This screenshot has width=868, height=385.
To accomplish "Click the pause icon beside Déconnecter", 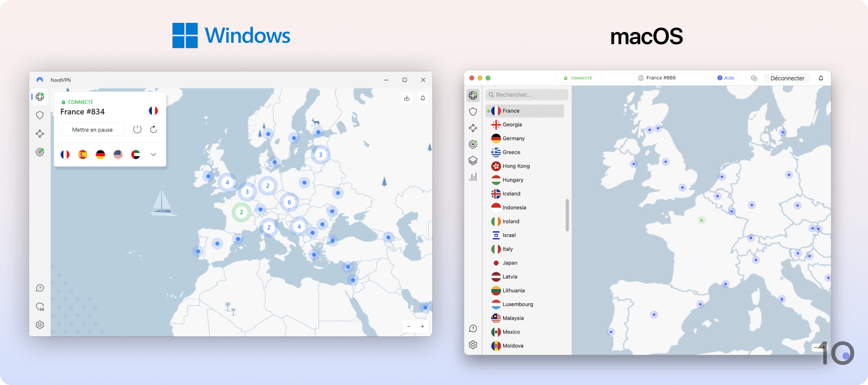I will [x=754, y=78].
